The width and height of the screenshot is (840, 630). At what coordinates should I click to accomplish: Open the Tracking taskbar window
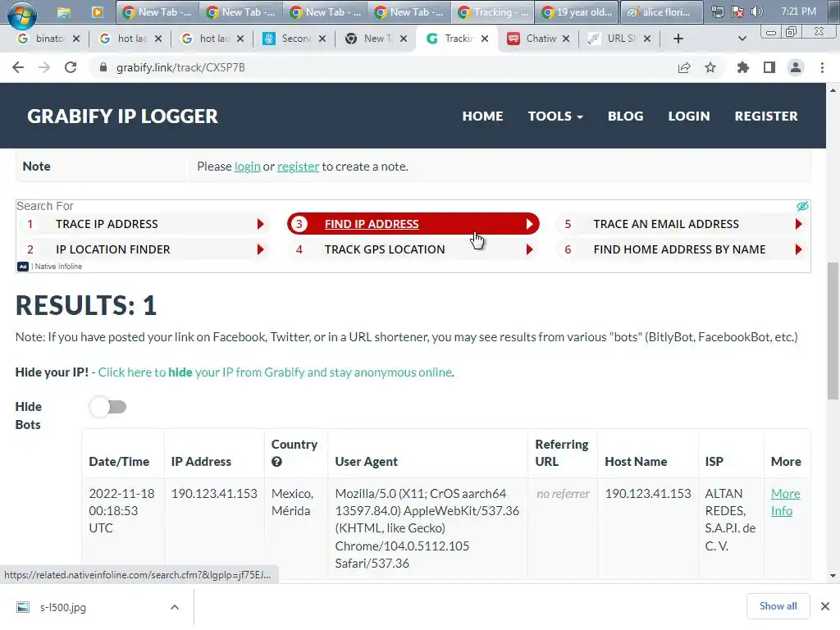(493, 11)
